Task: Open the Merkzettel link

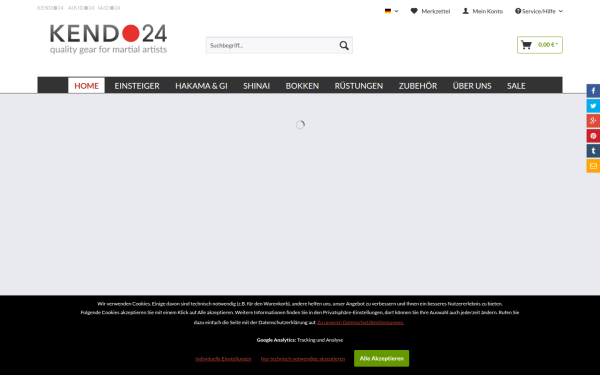Action: pyautogui.click(x=435, y=11)
